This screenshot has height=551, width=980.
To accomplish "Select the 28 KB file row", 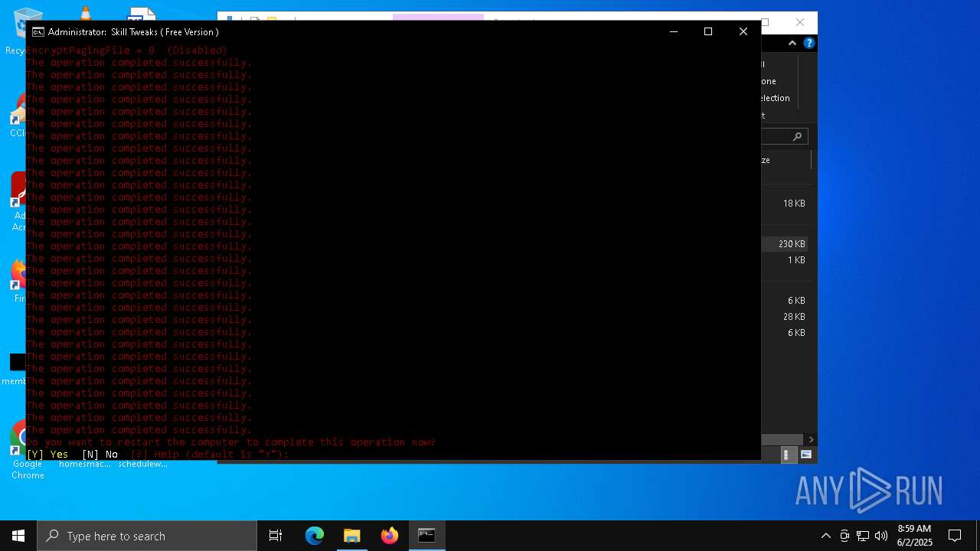I will (786, 317).
